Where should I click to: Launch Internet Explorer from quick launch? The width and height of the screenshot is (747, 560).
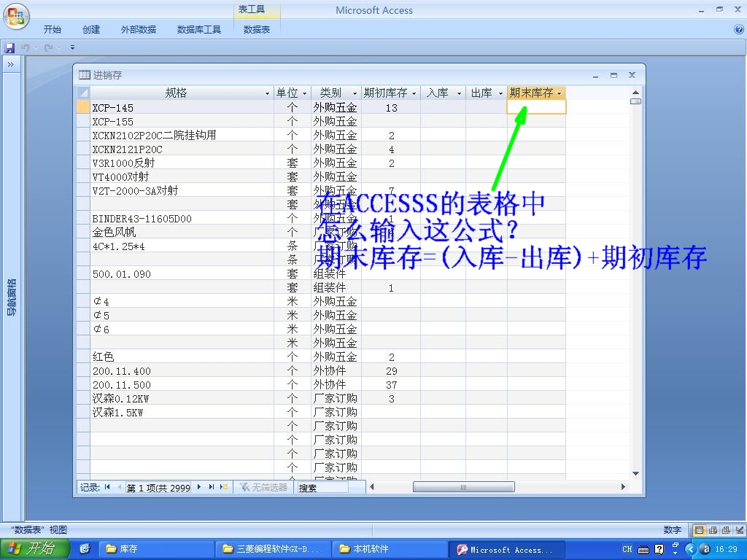[85, 549]
